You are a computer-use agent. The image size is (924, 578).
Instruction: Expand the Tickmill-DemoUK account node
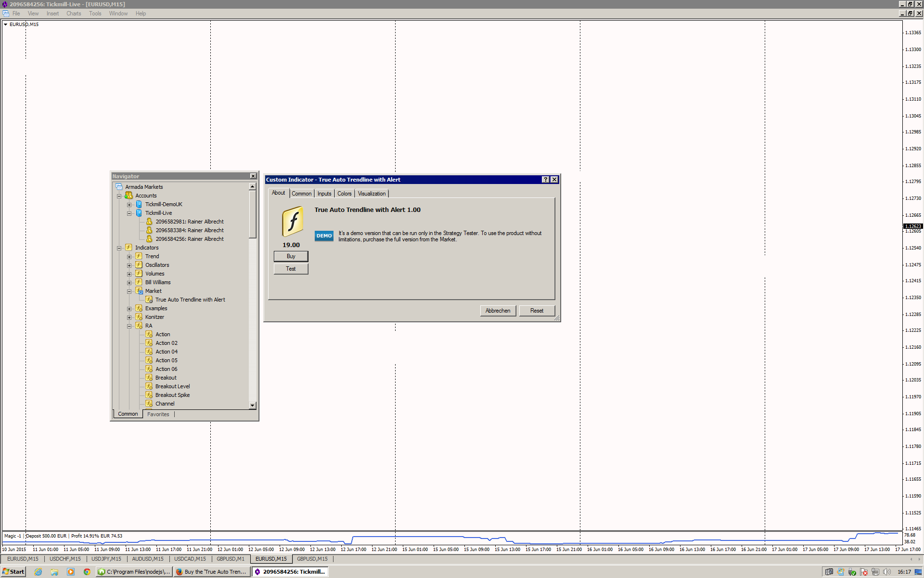[129, 205]
